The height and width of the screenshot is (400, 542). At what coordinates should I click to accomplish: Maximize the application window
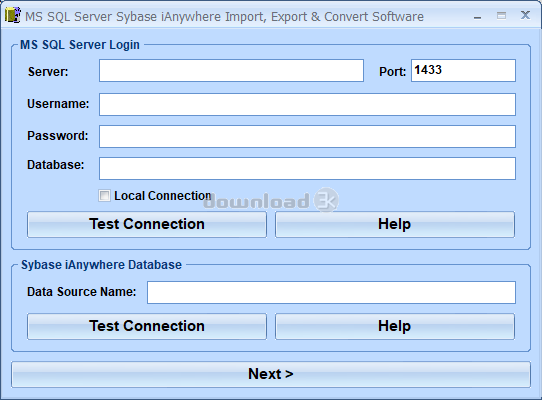[501, 16]
